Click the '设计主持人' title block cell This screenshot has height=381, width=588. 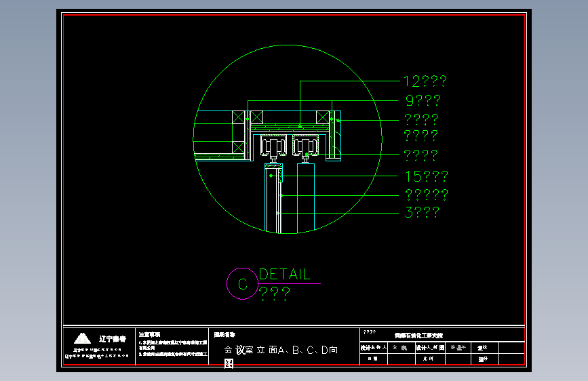(x=374, y=348)
